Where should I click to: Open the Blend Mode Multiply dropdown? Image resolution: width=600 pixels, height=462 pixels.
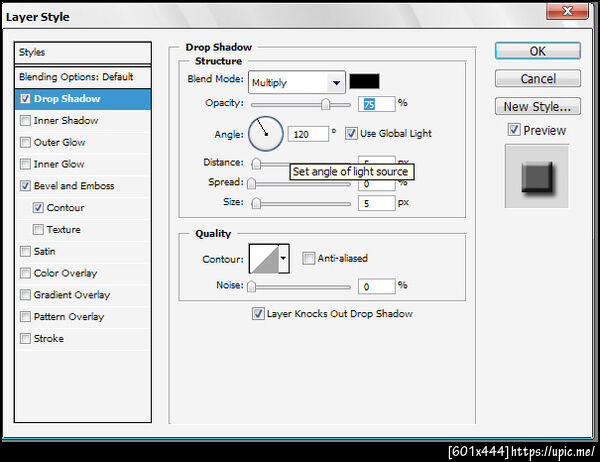(x=297, y=82)
